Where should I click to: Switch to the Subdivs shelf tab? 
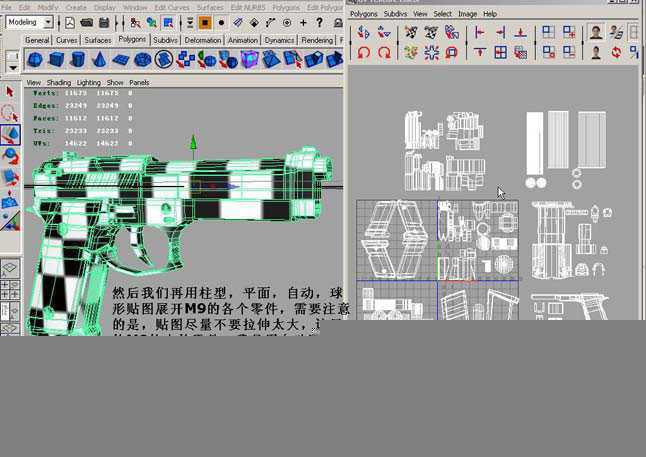pyautogui.click(x=165, y=40)
